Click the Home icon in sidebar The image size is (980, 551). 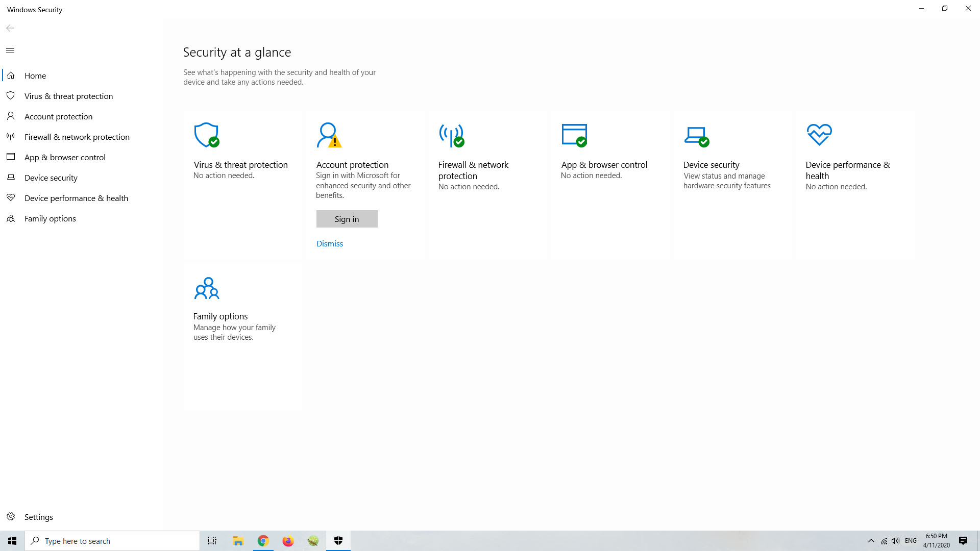pyautogui.click(x=11, y=76)
